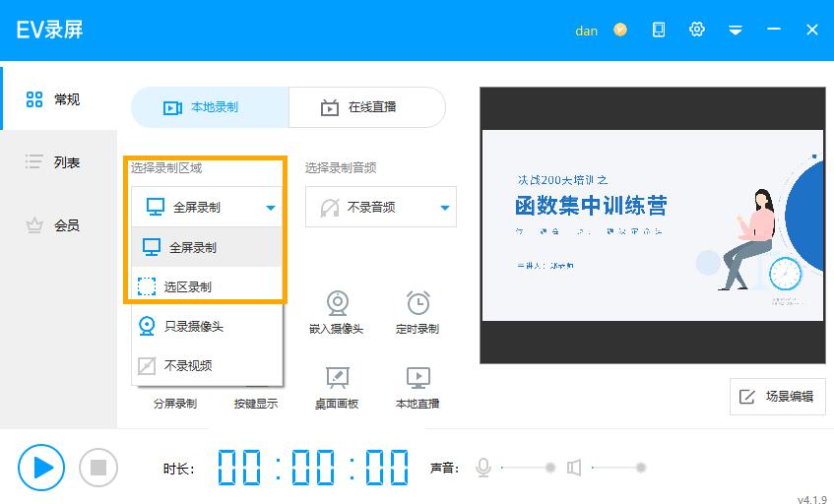
Task: Adjust the speaker volume slider
Action: (618, 468)
